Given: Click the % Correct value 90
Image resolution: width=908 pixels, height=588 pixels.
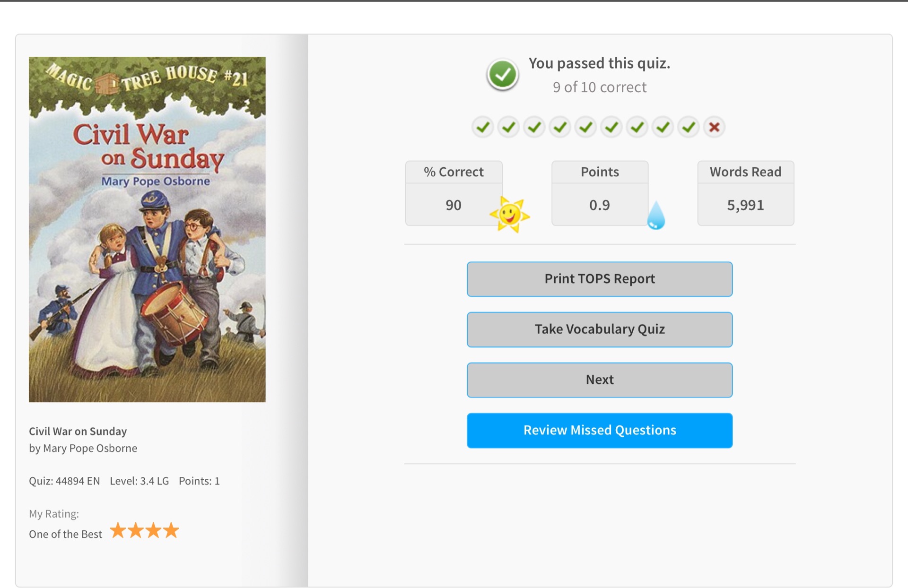Looking at the screenshot, I should (453, 205).
